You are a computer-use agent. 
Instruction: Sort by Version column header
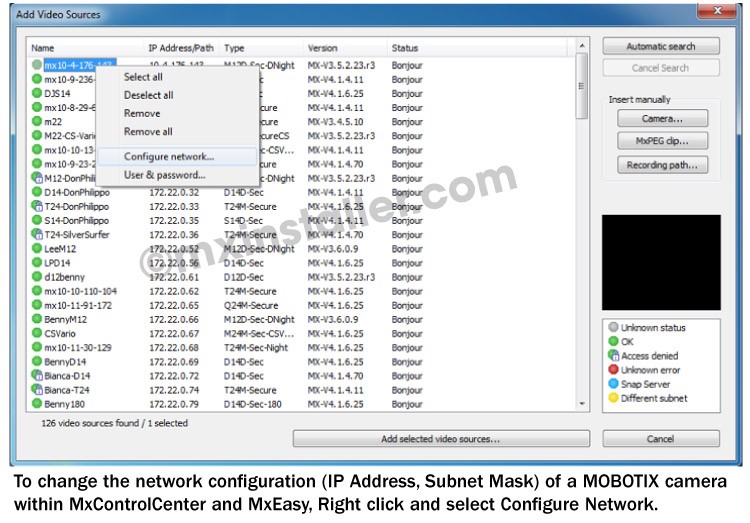[x=345, y=48]
